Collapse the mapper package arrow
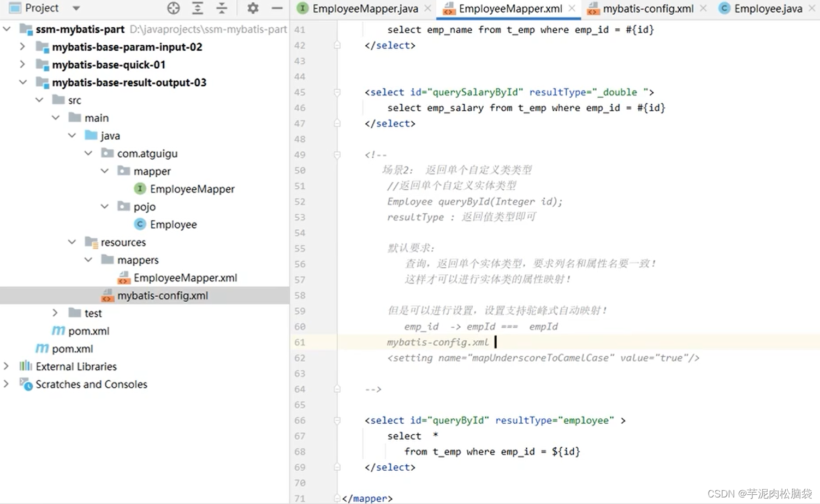 tap(105, 171)
